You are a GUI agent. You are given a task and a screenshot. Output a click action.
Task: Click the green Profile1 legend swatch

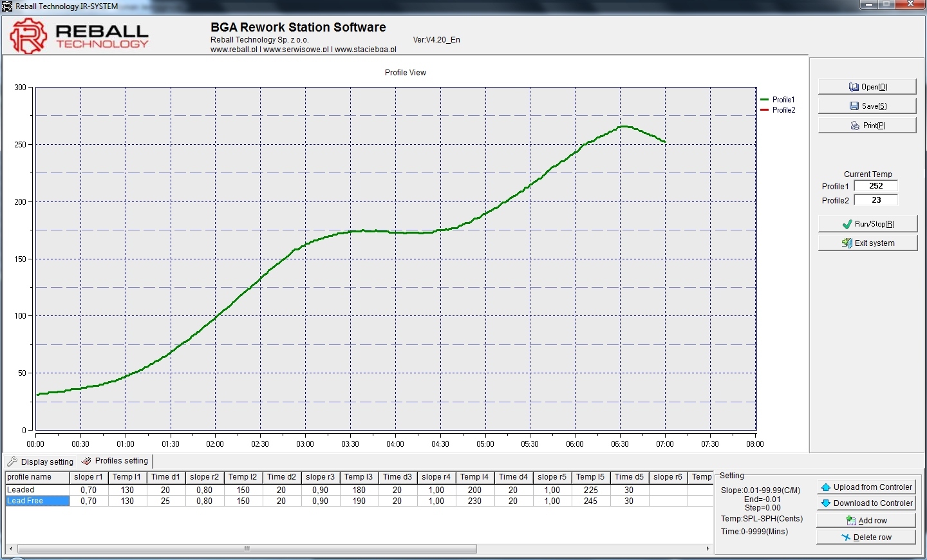pyautogui.click(x=765, y=100)
